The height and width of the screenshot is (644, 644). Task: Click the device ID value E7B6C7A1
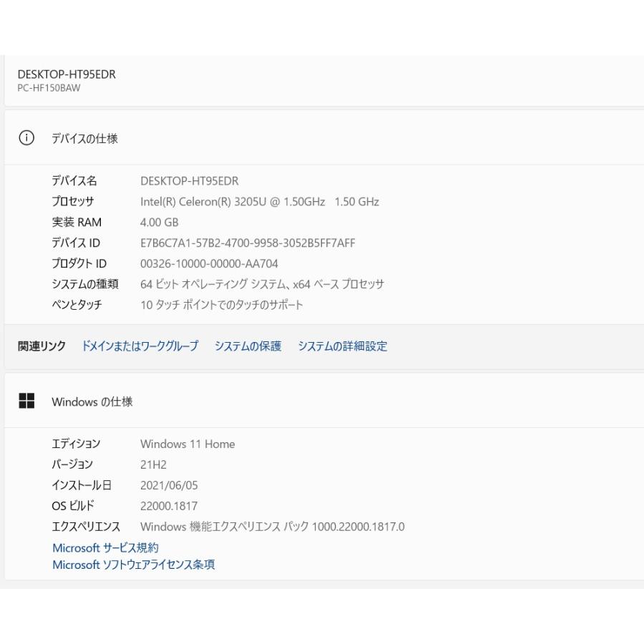pyautogui.click(x=247, y=243)
